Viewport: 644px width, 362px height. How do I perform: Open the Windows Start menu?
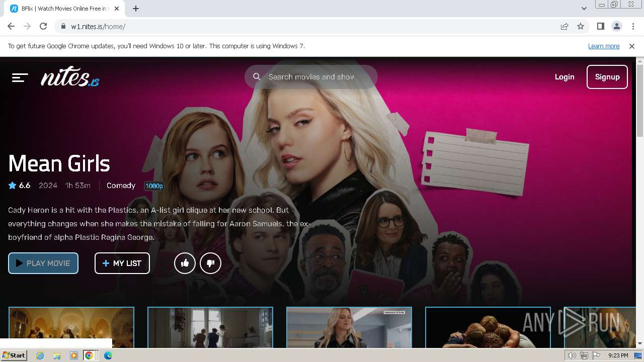point(14,355)
